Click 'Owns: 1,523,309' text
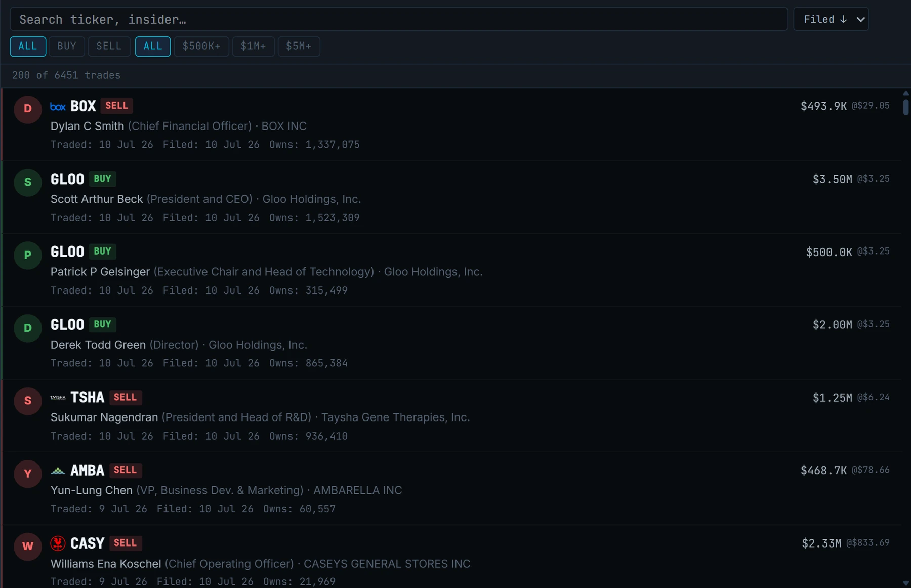Image resolution: width=911 pixels, height=588 pixels. point(314,218)
